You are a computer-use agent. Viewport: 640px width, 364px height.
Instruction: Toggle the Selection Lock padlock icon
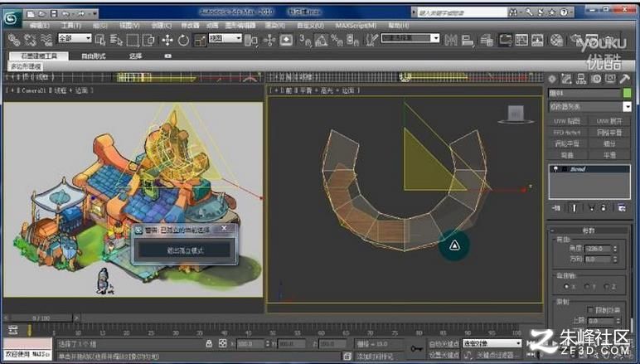209,343
